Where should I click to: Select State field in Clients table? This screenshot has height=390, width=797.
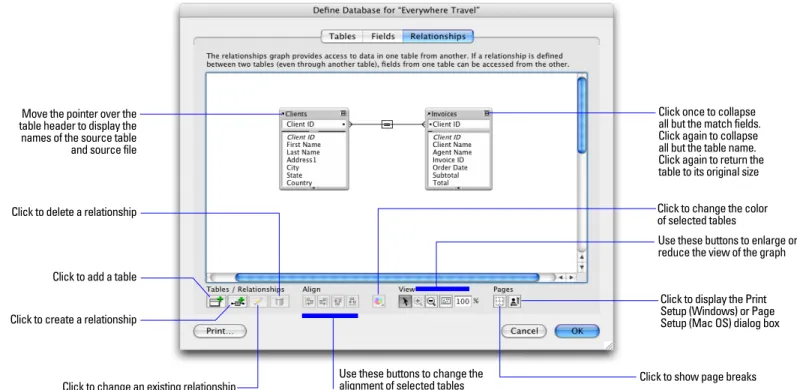click(294, 175)
